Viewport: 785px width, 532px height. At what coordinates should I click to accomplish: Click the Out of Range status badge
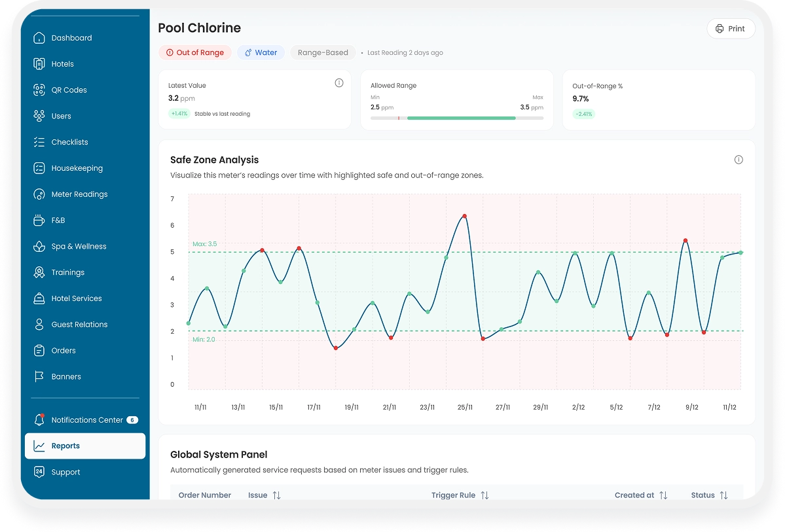194,52
